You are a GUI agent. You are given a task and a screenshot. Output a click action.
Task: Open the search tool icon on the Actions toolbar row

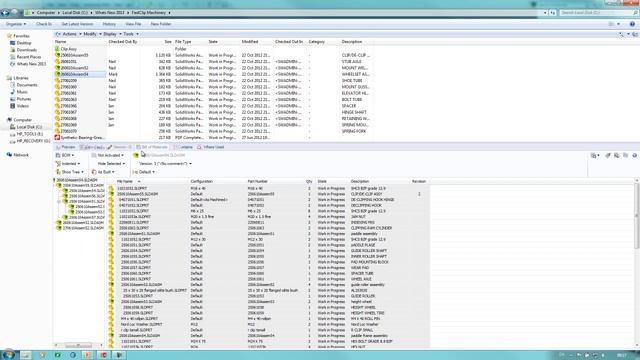(x=621, y=35)
